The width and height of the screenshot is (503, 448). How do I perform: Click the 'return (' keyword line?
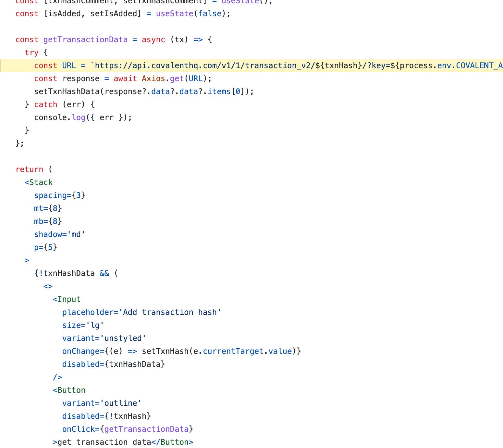[34, 169]
